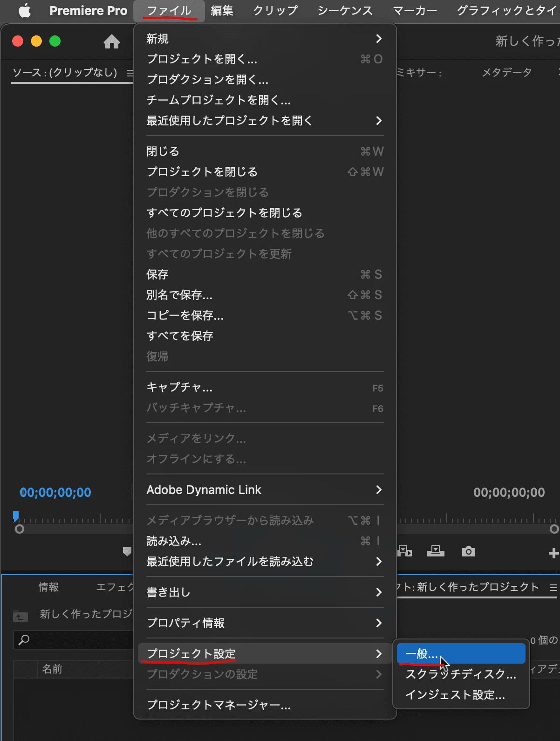Click right zoom scroll handle of source monitor

pyautogui.click(x=554, y=529)
